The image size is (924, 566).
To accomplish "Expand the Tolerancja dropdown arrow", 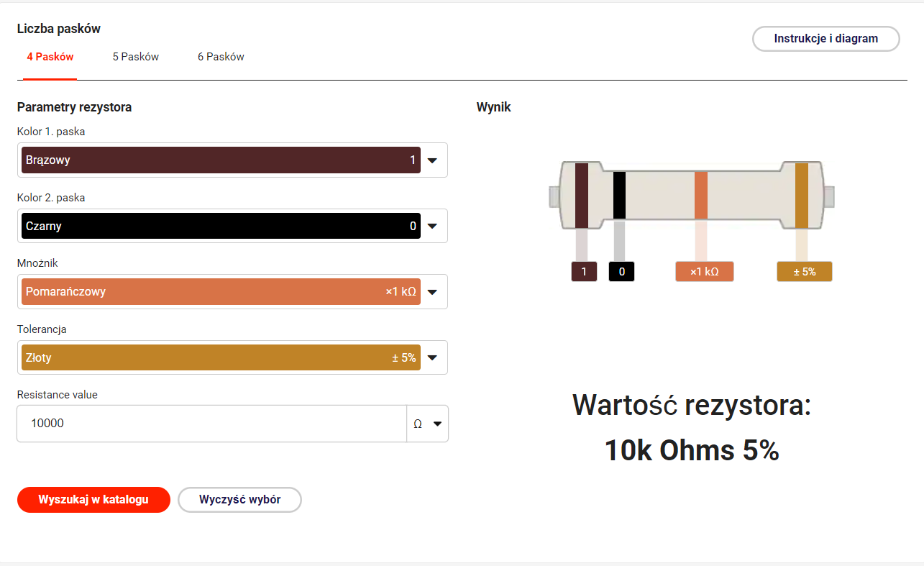I will coord(432,357).
